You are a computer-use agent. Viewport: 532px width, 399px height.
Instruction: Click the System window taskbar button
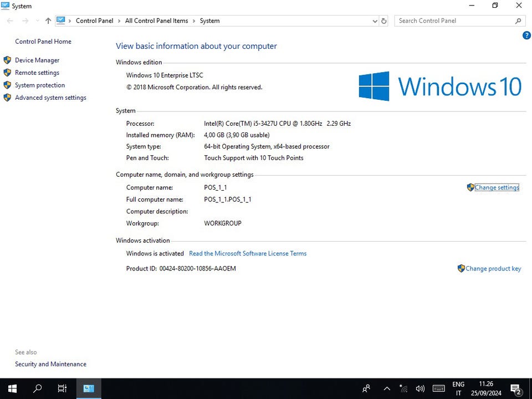coord(89,388)
